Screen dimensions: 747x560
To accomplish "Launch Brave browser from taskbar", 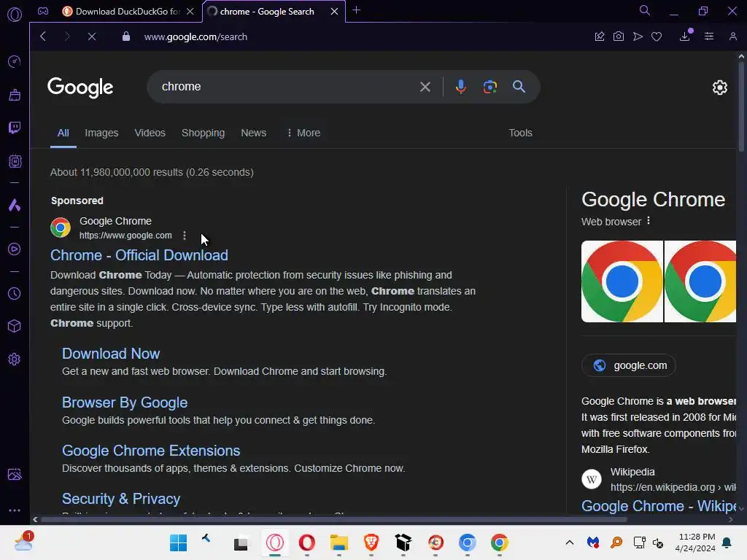I will tap(371, 542).
